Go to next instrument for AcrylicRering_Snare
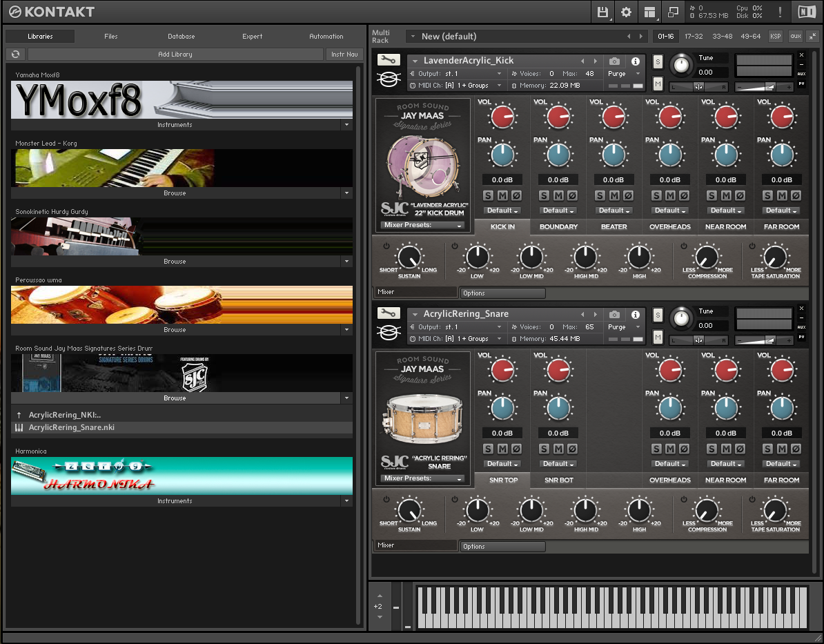The image size is (824, 644). 596,314
